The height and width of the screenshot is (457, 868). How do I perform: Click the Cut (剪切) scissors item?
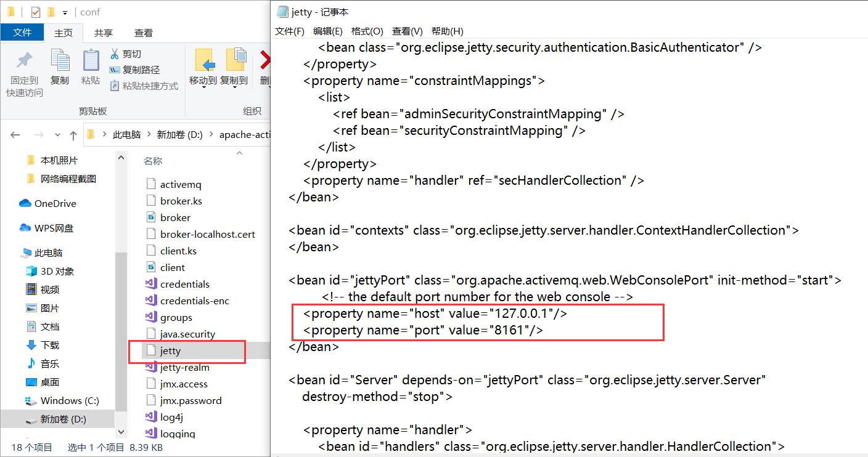(126, 54)
